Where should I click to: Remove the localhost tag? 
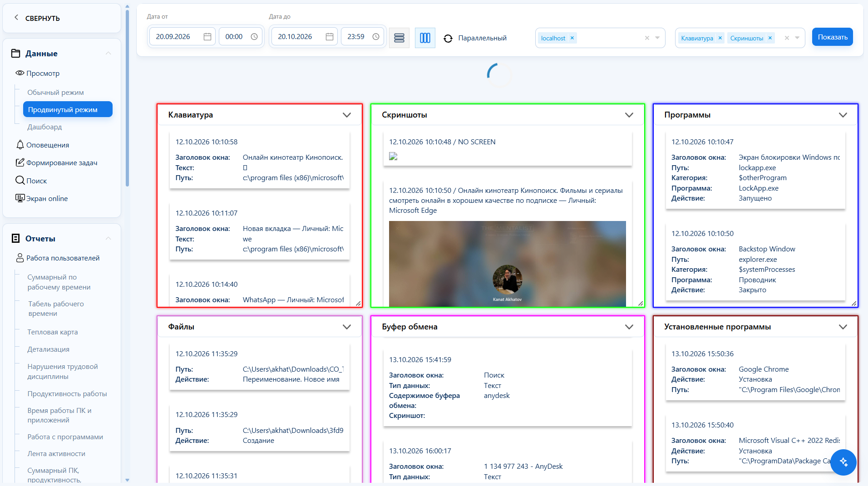[x=572, y=38]
